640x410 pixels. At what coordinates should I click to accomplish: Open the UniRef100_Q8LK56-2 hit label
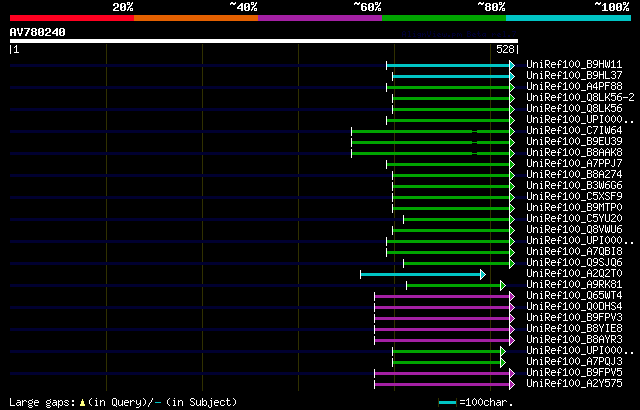(580, 98)
